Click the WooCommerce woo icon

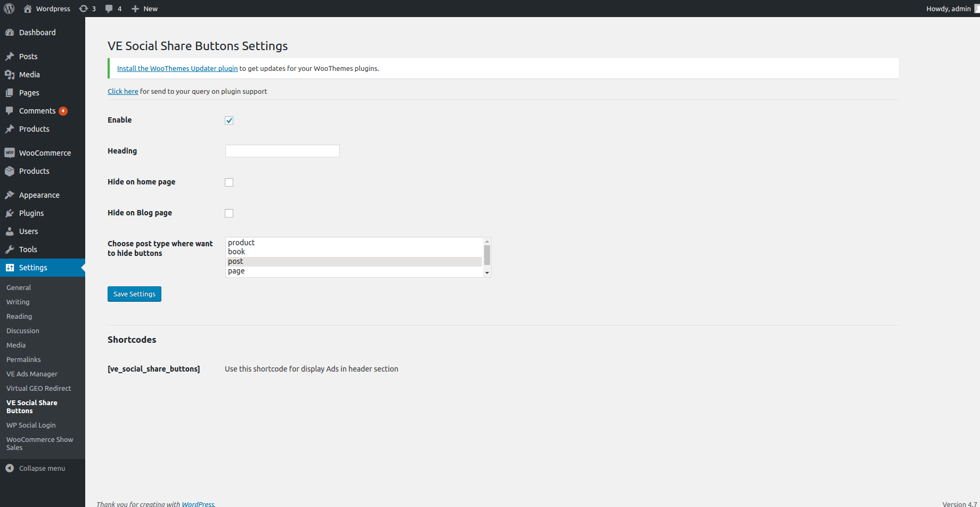10,153
